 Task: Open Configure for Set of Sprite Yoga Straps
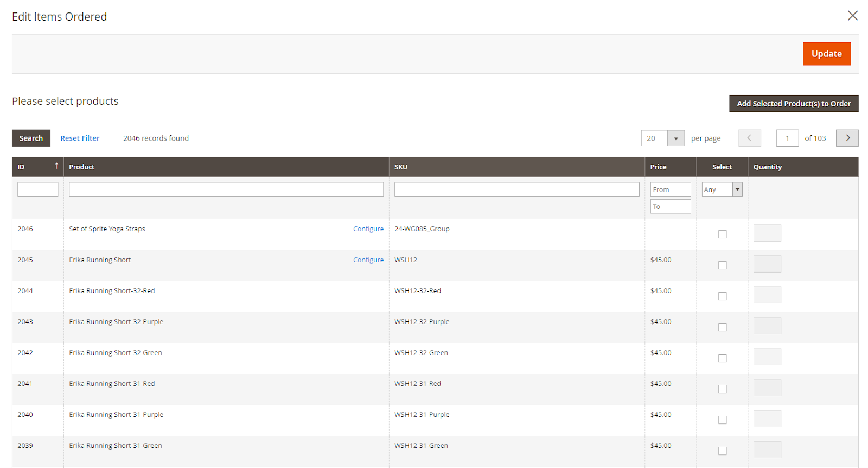coord(368,229)
